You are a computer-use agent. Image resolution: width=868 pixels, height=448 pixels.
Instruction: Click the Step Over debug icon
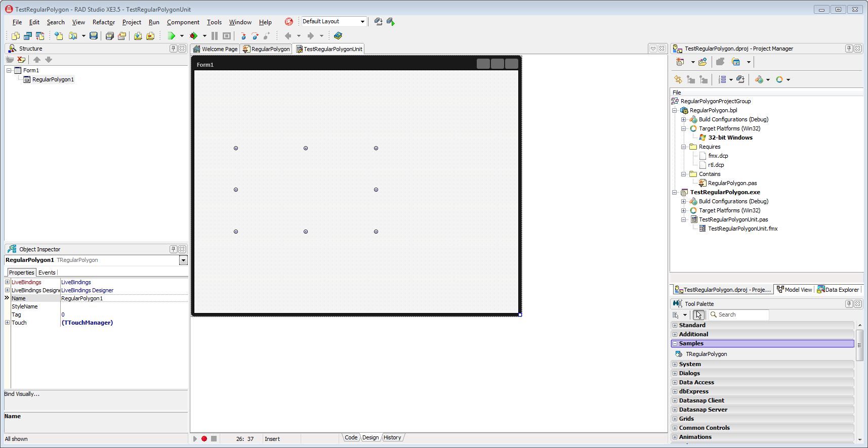(x=255, y=36)
